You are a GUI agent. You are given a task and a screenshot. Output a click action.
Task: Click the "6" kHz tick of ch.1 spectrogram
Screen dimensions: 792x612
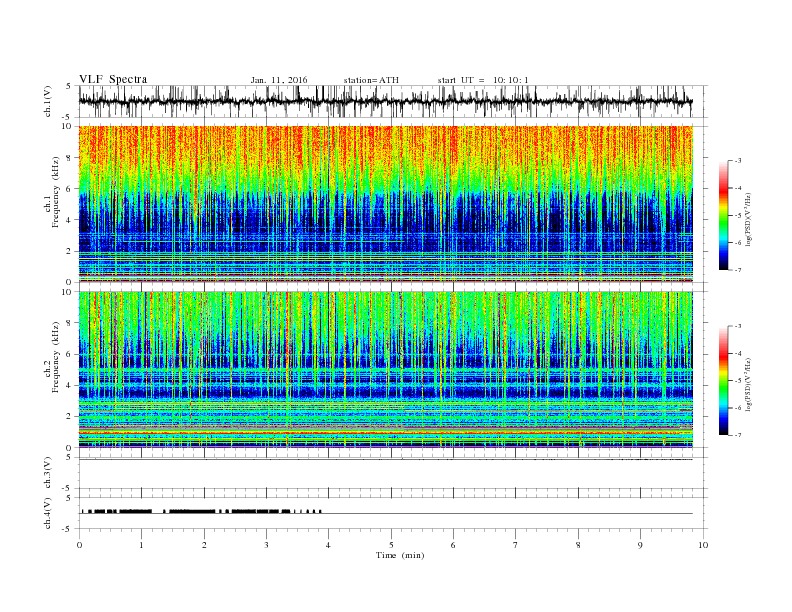pos(69,189)
